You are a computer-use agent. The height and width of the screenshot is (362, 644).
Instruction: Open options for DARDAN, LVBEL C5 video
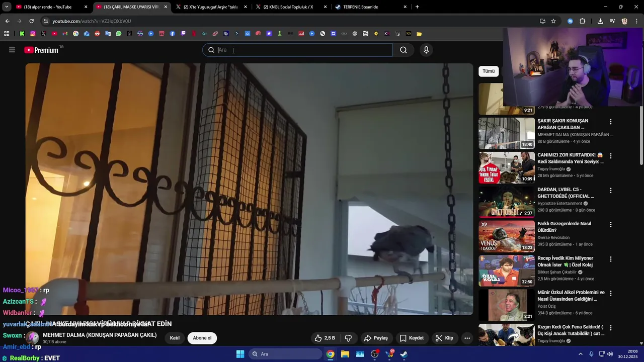click(611, 191)
